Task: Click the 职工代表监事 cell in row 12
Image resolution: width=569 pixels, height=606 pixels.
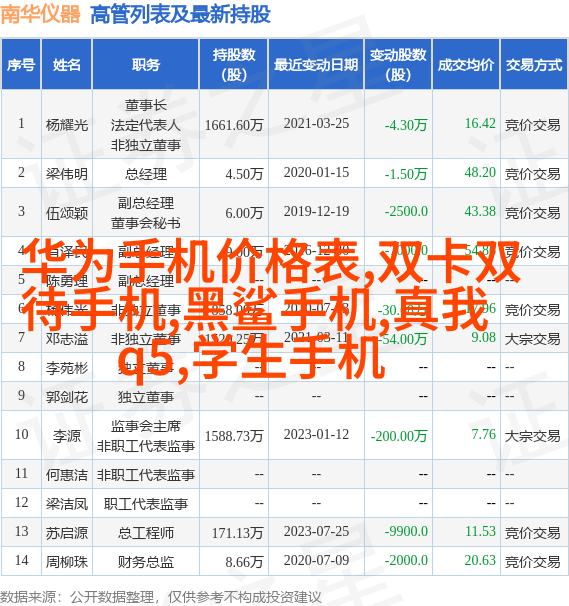Action: 146,504
